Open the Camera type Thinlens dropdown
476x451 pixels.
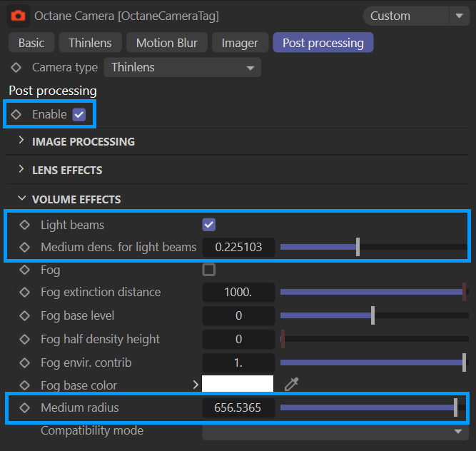tap(182, 68)
